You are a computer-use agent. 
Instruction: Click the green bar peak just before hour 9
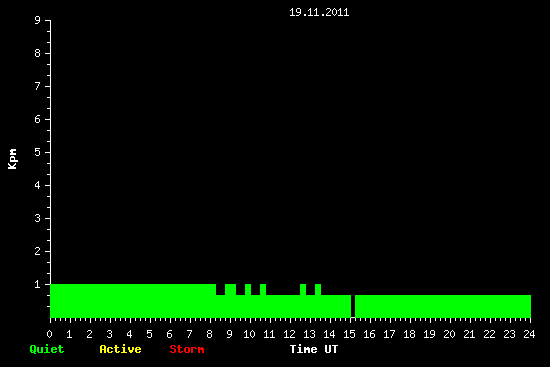tap(230, 289)
